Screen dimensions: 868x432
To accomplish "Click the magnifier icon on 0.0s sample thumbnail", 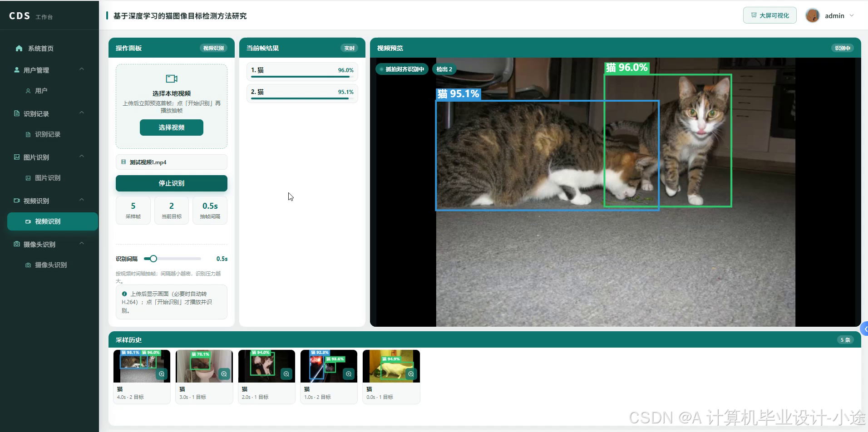I will click(411, 374).
